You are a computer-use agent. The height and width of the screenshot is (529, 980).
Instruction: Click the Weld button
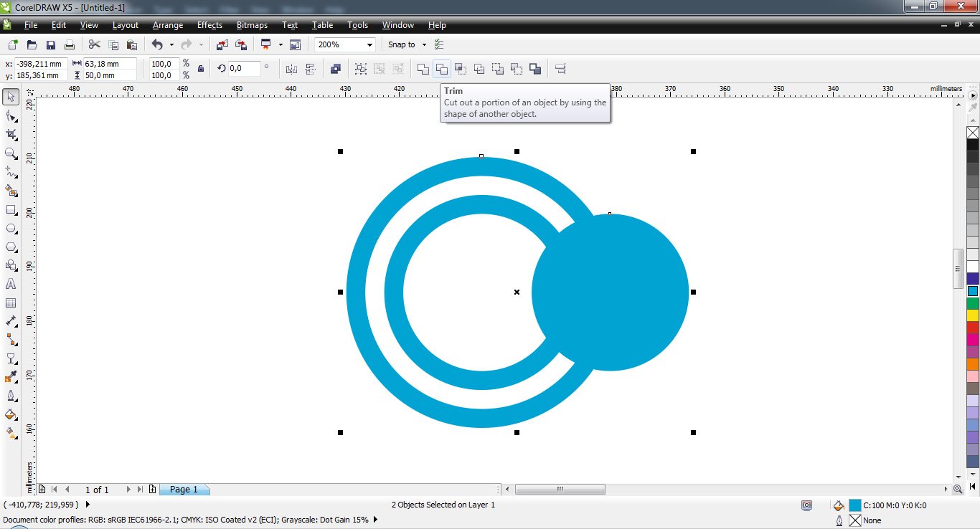pos(423,69)
